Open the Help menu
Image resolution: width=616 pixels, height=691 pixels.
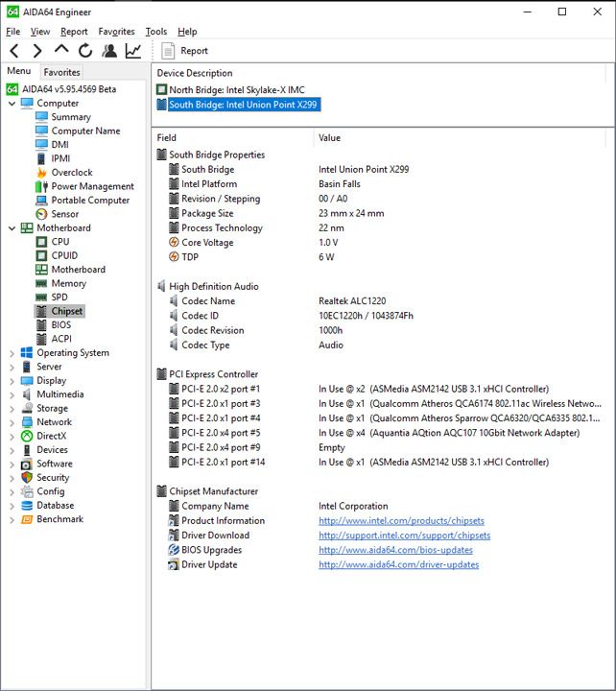point(187,32)
